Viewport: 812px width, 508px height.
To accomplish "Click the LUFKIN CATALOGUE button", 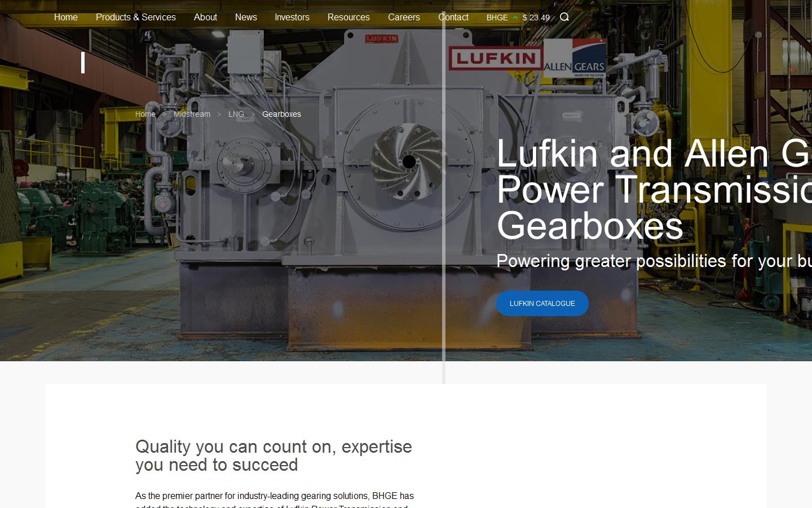I will (x=542, y=303).
